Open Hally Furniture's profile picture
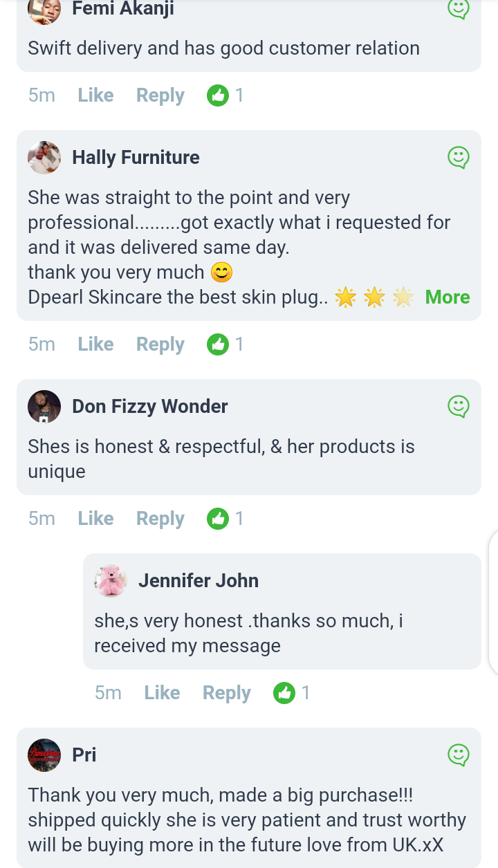This screenshot has height=868, width=498. pyautogui.click(x=44, y=158)
